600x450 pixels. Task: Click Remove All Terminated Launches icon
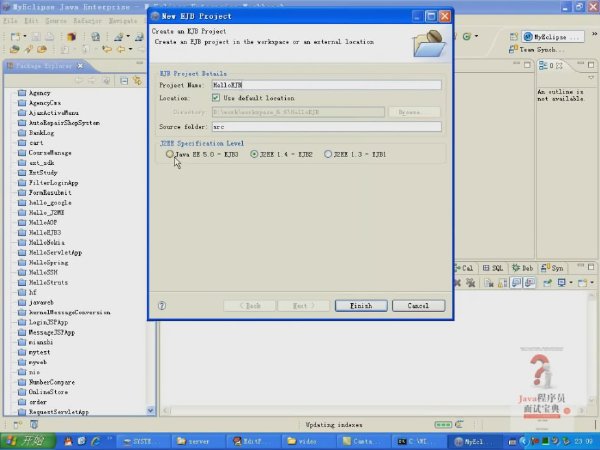tap(470, 283)
